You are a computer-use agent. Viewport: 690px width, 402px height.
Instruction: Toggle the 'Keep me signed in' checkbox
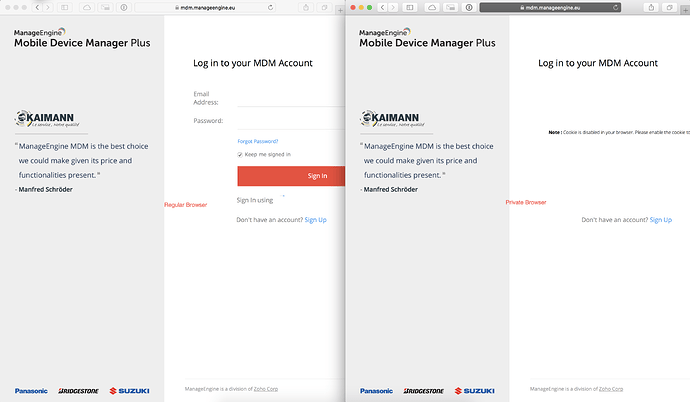point(240,154)
